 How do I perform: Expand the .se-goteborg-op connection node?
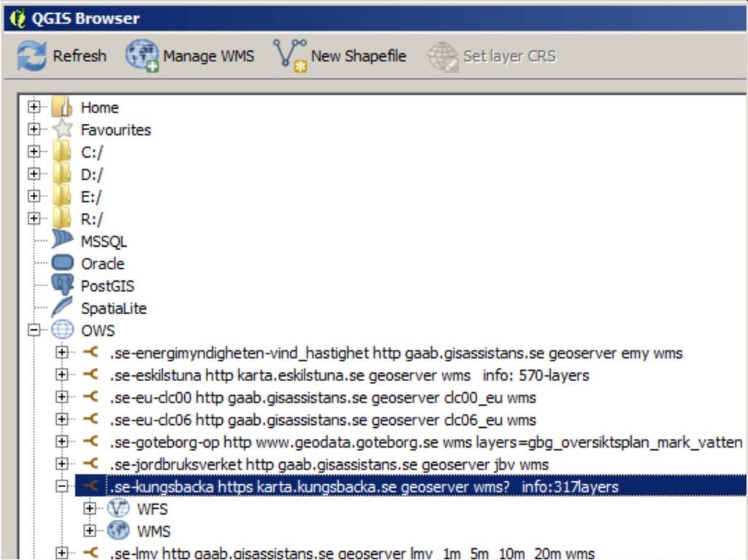pyautogui.click(x=62, y=442)
